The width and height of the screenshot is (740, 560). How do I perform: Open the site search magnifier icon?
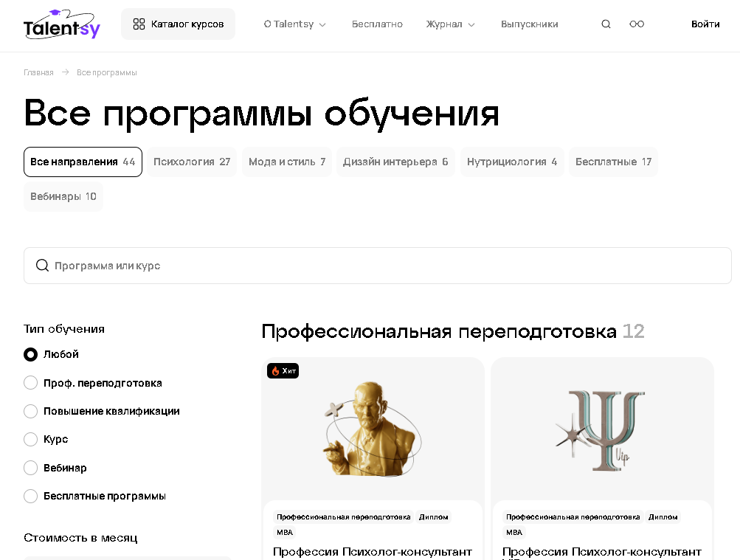click(x=606, y=24)
